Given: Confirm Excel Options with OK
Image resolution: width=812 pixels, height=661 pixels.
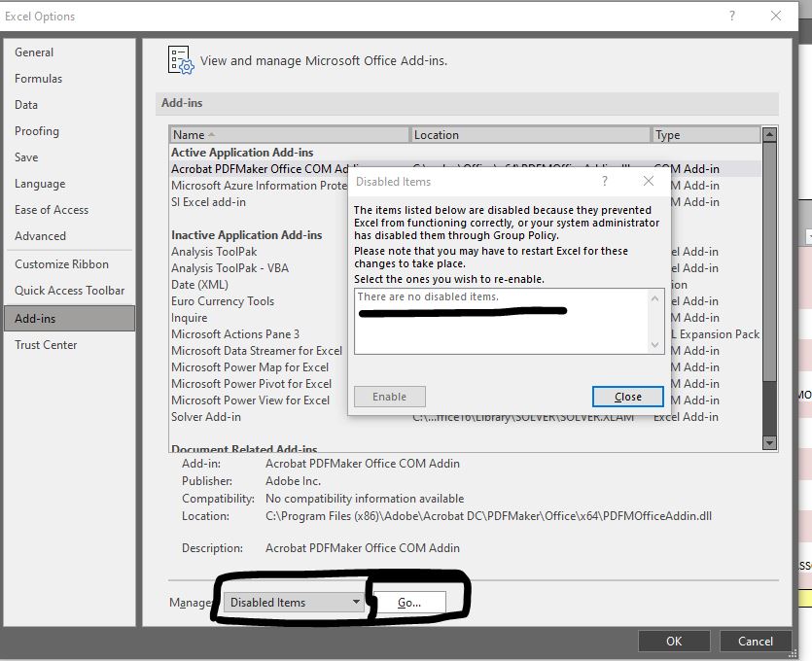Looking at the screenshot, I should pos(674,642).
